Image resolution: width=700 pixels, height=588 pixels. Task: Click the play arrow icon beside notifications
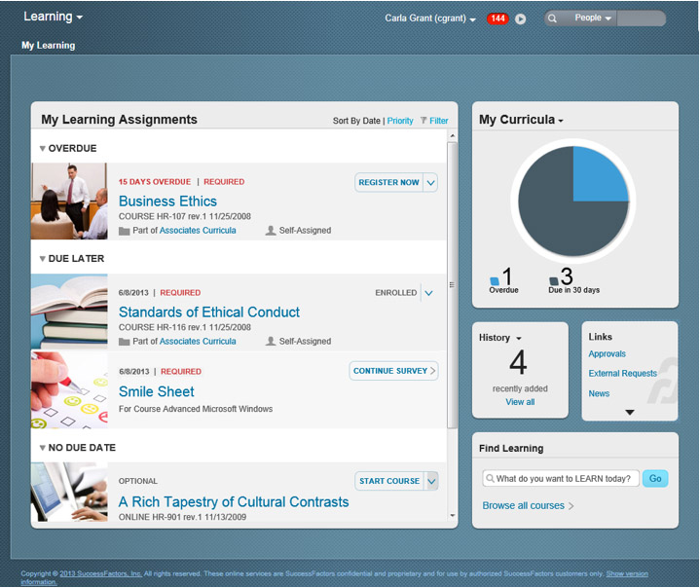(521, 18)
